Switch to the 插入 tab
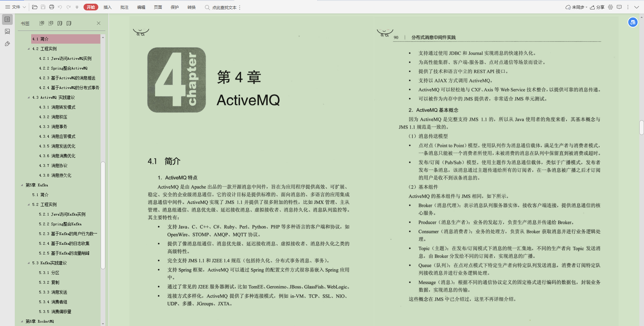Viewport: 644px width, 326px height. (107, 7)
